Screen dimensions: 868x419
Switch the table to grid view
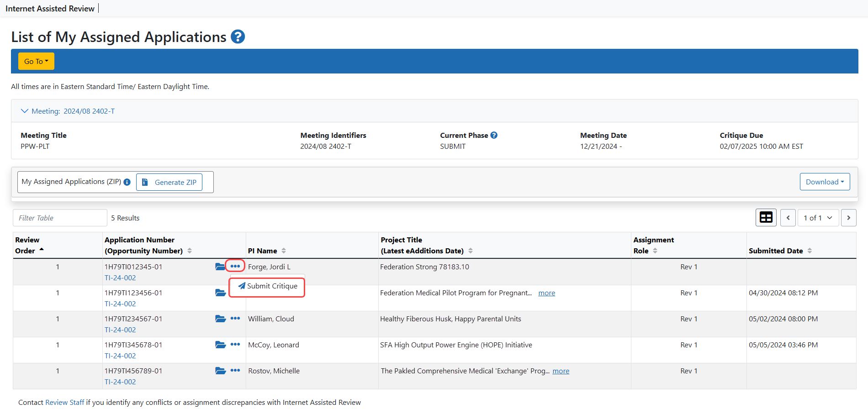[766, 218]
